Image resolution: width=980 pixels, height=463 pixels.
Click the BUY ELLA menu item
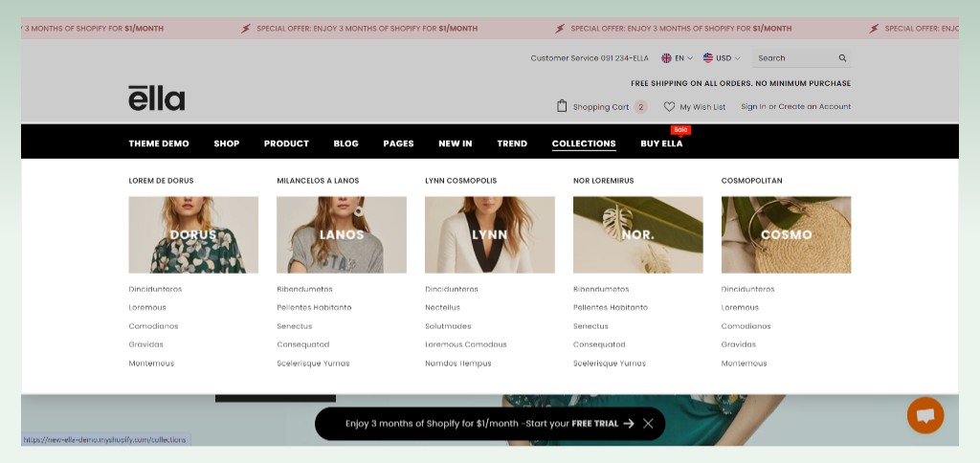coord(661,143)
